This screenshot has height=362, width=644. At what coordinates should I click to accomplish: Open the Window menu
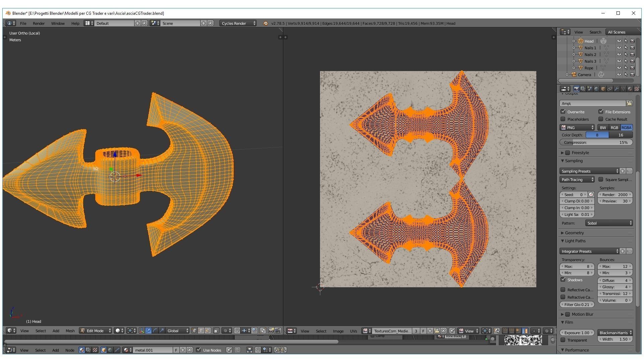58,23
